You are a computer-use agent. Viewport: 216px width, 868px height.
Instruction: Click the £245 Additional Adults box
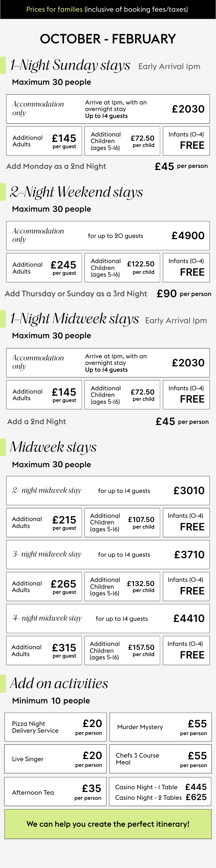click(x=44, y=268)
